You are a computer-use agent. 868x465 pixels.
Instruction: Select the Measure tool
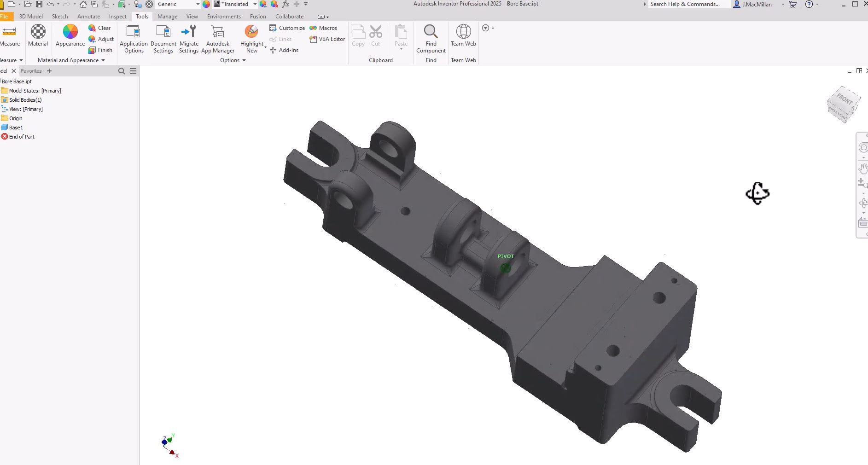(x=9, y=37)
